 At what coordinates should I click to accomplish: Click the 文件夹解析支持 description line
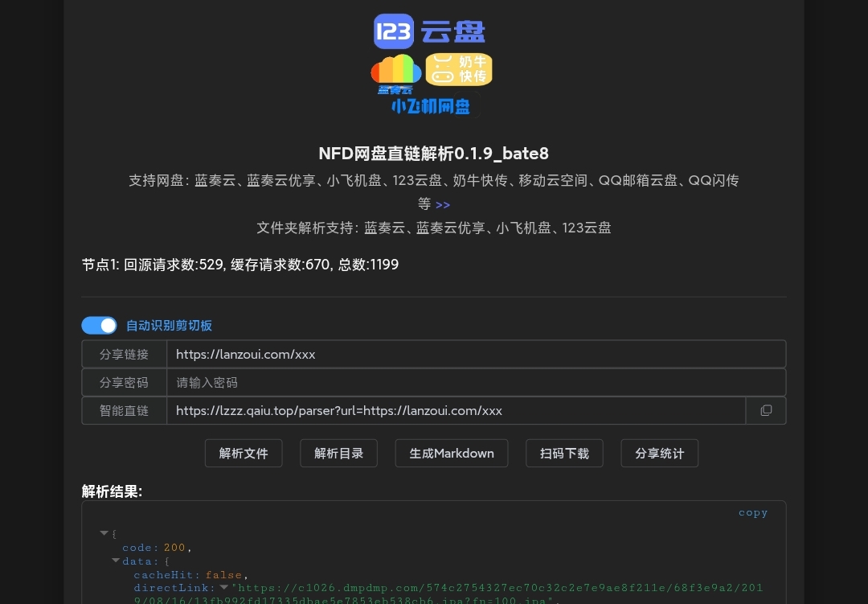433,228
